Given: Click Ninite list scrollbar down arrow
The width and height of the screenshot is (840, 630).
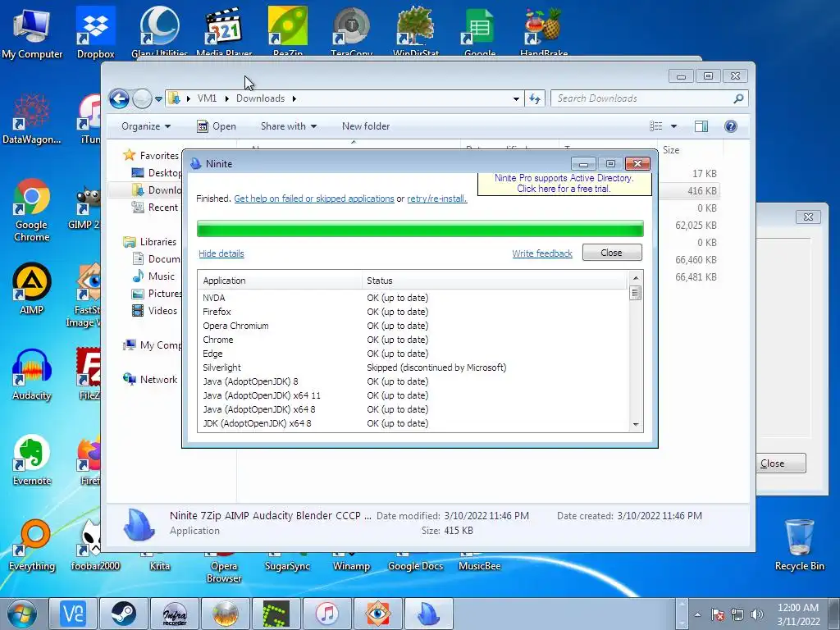Looking at the screenshot, I should pyautogui.click(x=636, y=424).
